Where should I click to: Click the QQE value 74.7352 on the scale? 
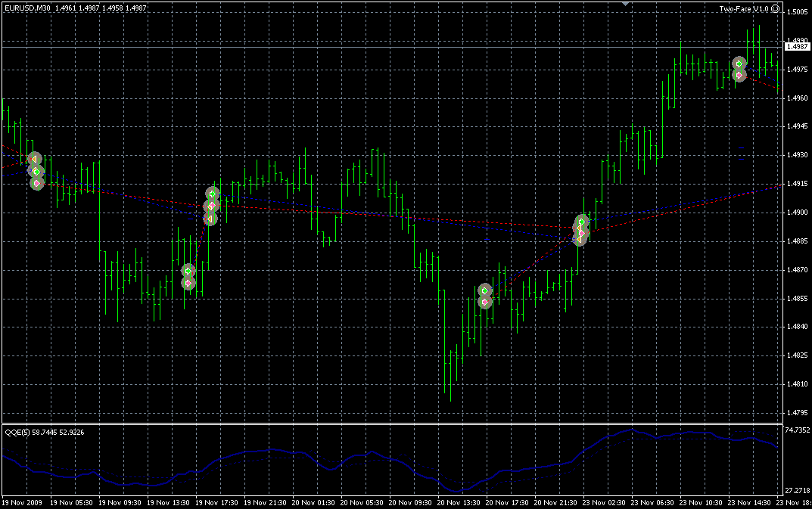(x=798, y=430)
